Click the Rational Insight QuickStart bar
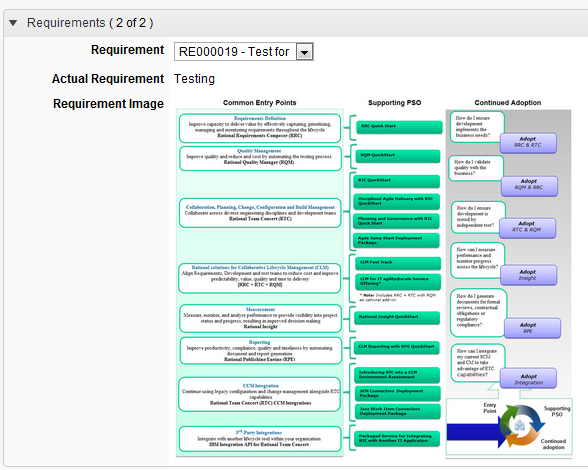 point(397,318)
